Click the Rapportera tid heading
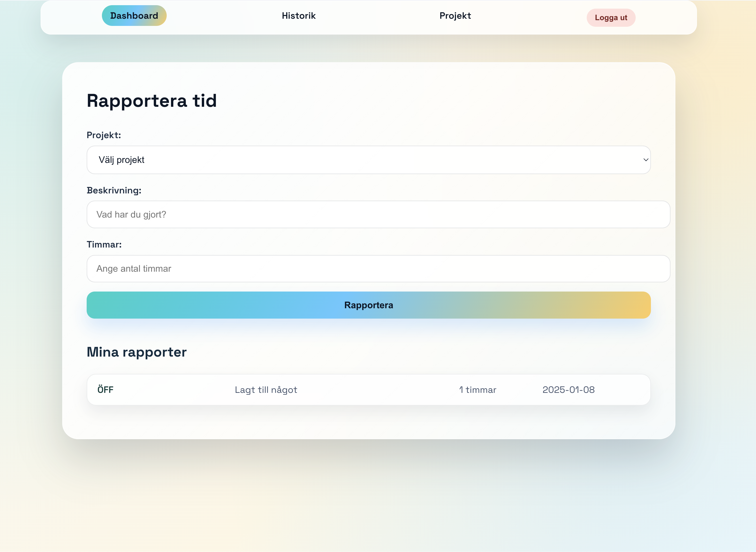 [x=152, y=100]
